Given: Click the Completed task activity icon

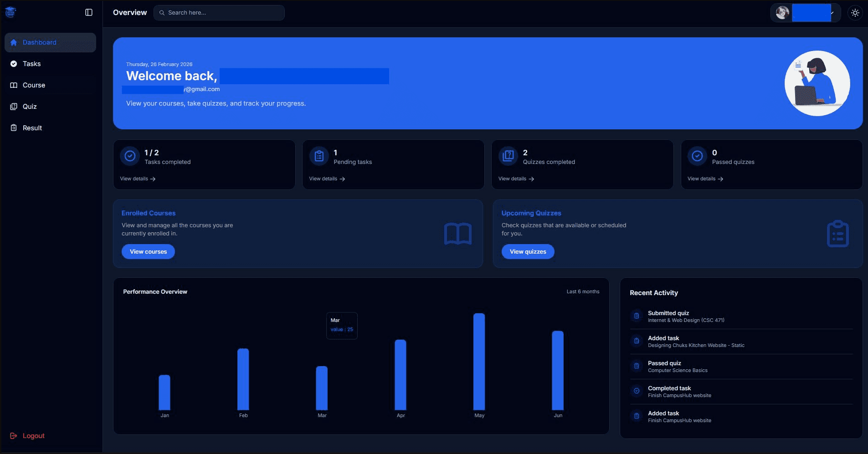Looking at the screenshot, I should (x=637, y=391).
